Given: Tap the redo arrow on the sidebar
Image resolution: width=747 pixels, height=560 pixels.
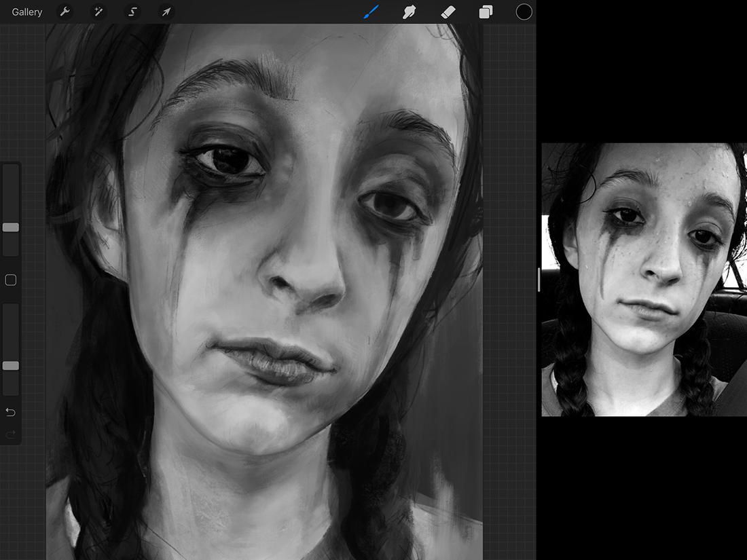Looking at the screenshot, I should tap(10, 434).
